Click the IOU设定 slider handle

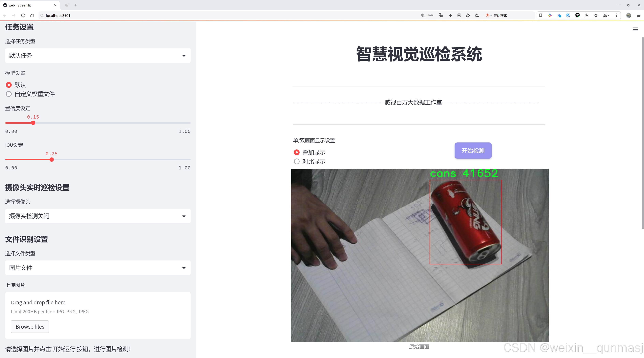tap(51, 160)
